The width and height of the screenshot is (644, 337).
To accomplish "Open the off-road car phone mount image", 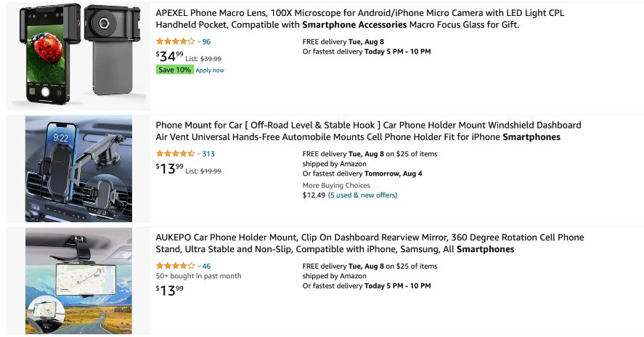I will (78, 168).
